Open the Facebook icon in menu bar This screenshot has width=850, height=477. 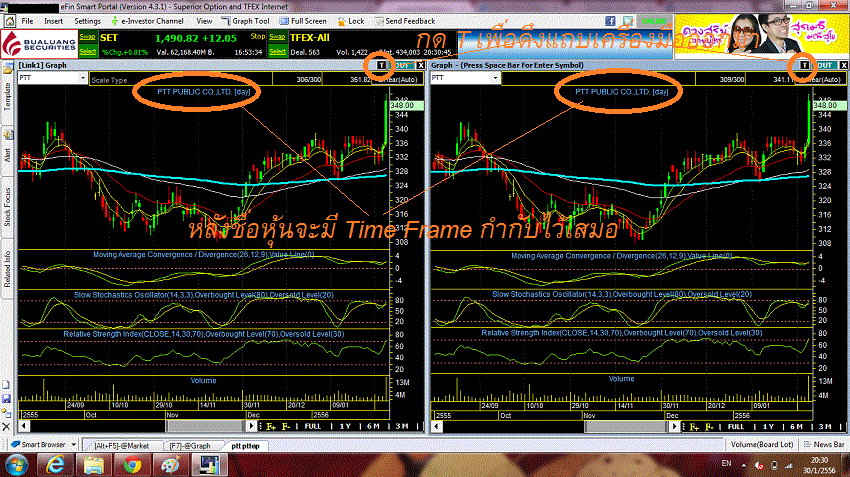point(610,21)
